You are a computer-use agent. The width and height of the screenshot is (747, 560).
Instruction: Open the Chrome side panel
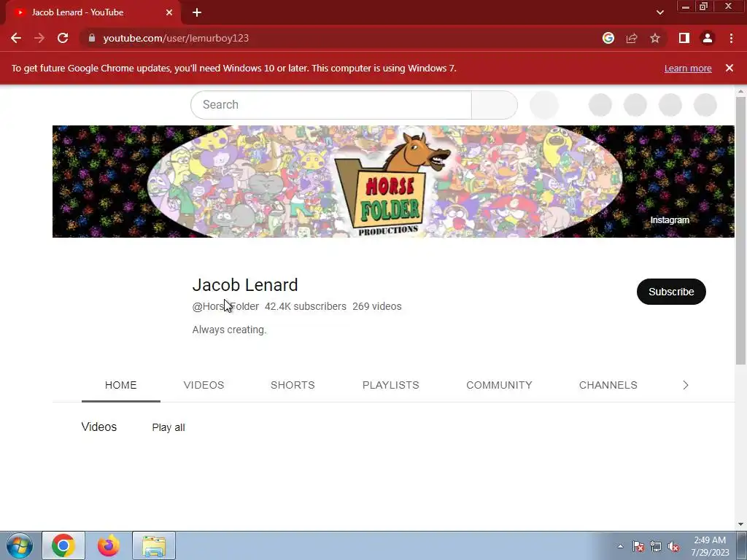click(x=684, y=38)
